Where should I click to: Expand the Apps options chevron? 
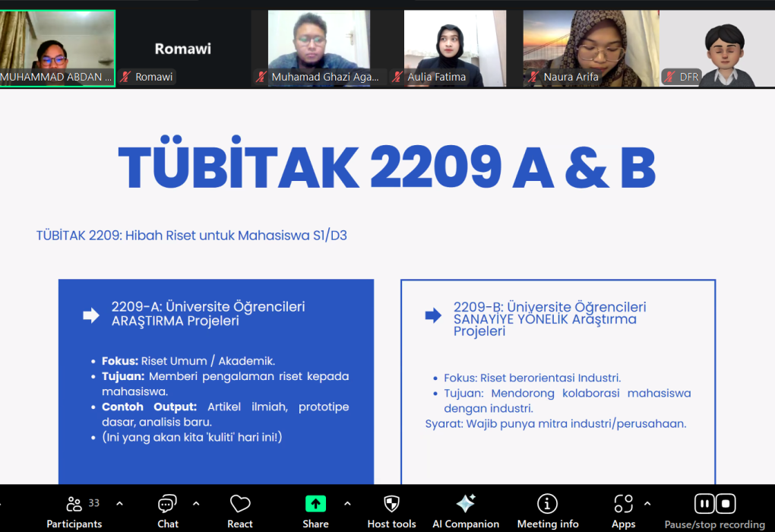click(647, 503)
